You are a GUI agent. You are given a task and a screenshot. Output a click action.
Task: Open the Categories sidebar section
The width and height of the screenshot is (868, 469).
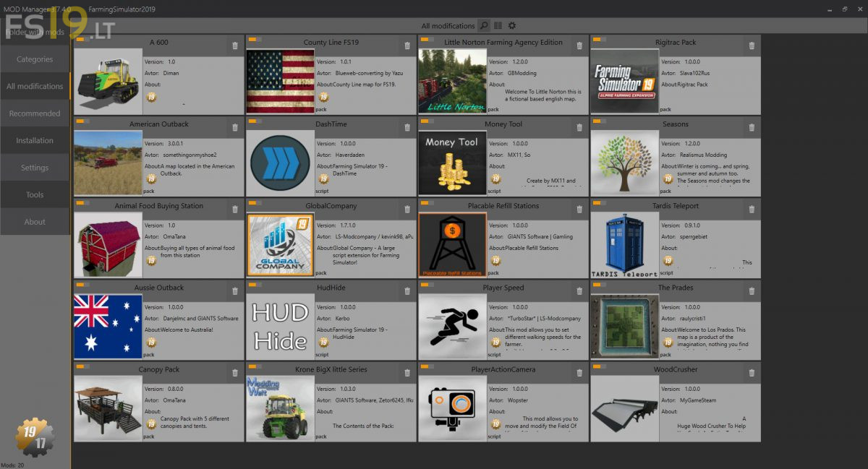pyautogui.click(x=35, y=59)
